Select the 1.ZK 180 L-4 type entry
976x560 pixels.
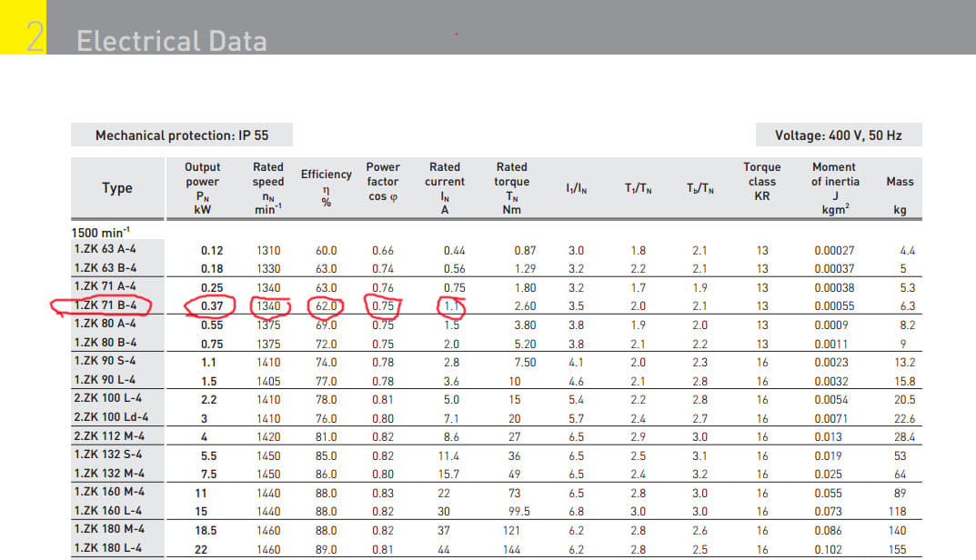pyautogui.click(x=106, y=548)
